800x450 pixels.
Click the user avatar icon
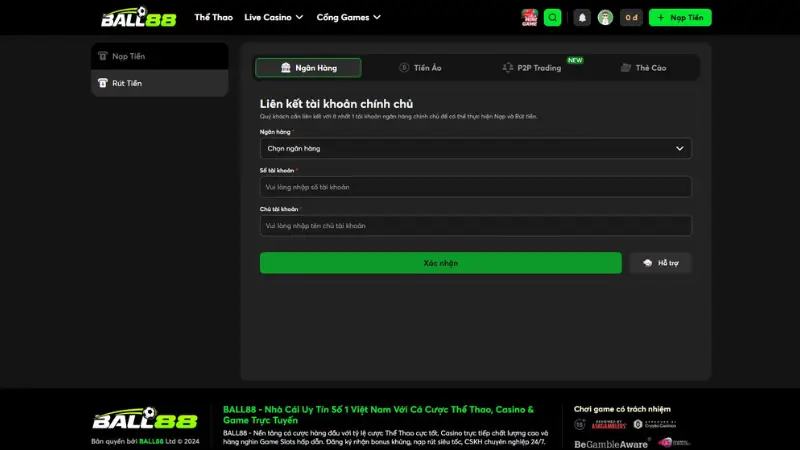[x=605, y=17]
